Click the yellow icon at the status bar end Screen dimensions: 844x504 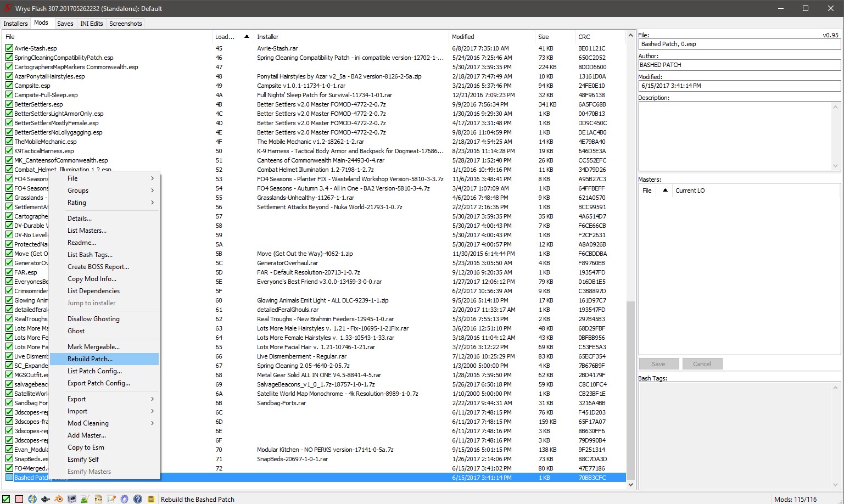click(151, 499)
